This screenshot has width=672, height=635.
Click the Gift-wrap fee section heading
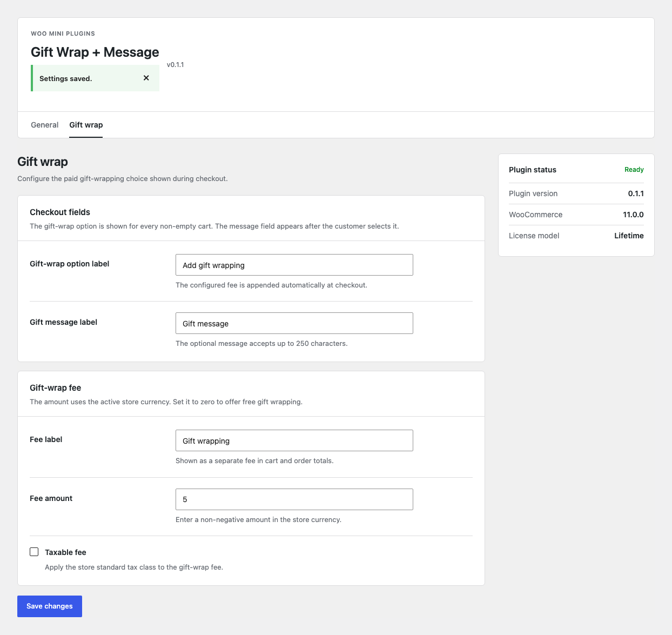[55, 387]
